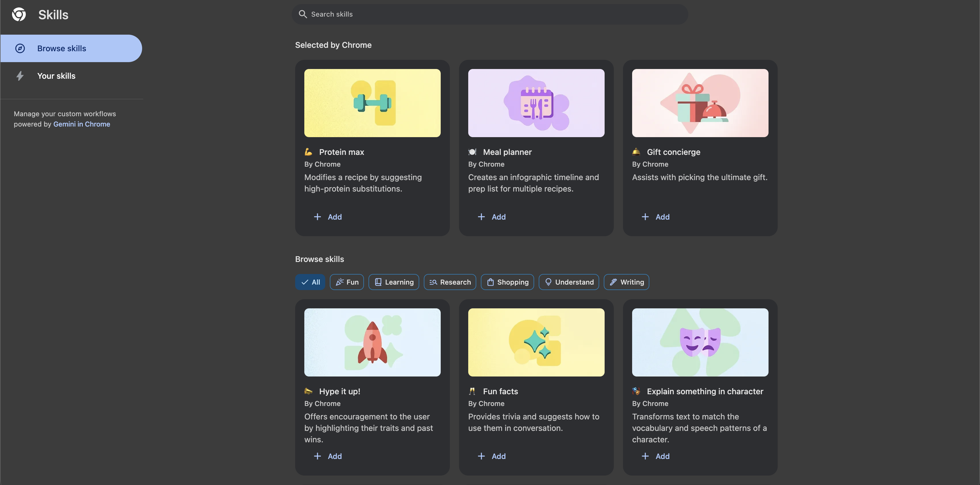Viewport: 980px width, 485px height.
Task: Click the plus icon on Fun facts card
Action: [482, 456]
